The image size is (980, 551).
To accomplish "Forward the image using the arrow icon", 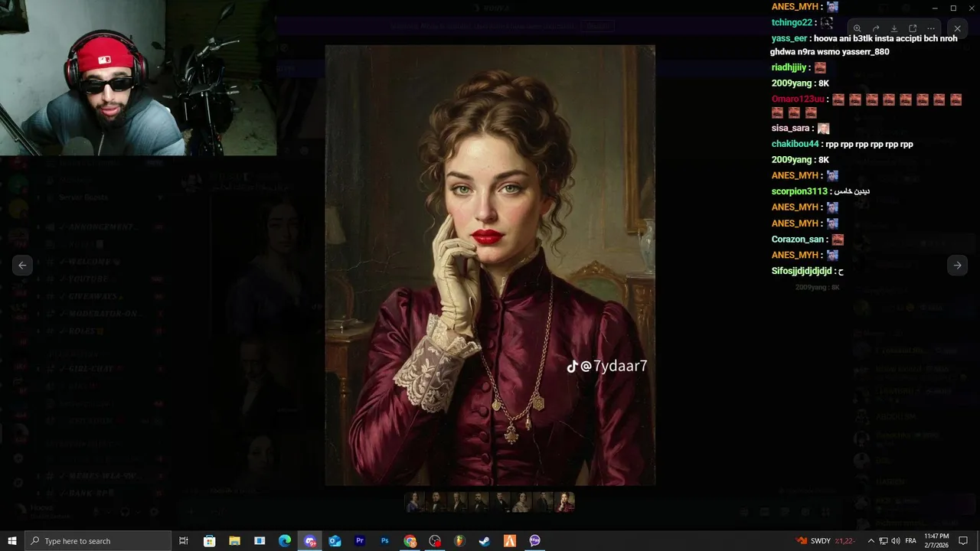I will tap(876, 28).
